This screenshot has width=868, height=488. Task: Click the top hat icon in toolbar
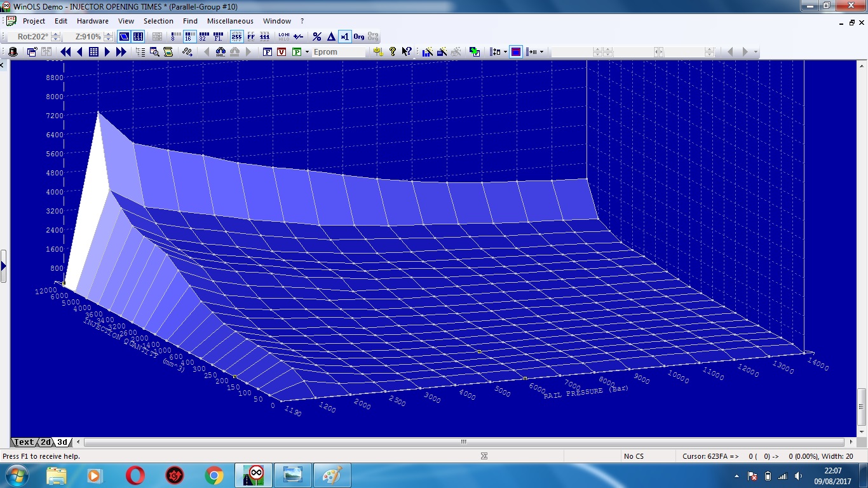click(13, 52)
